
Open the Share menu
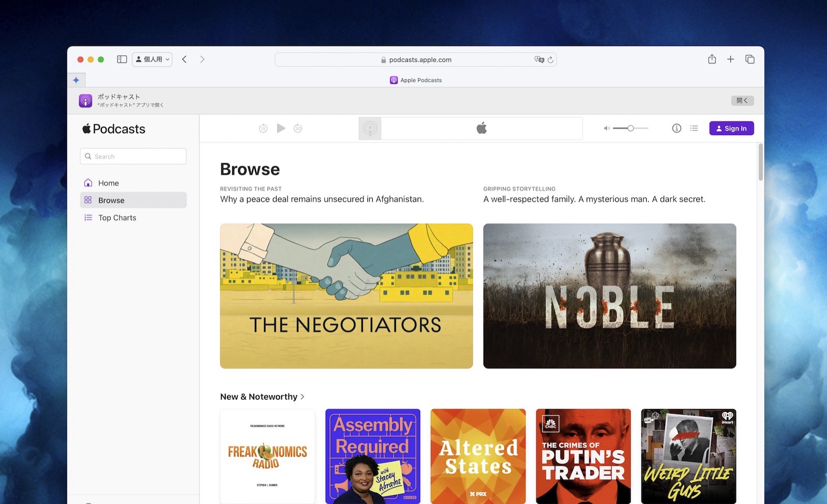712,59
